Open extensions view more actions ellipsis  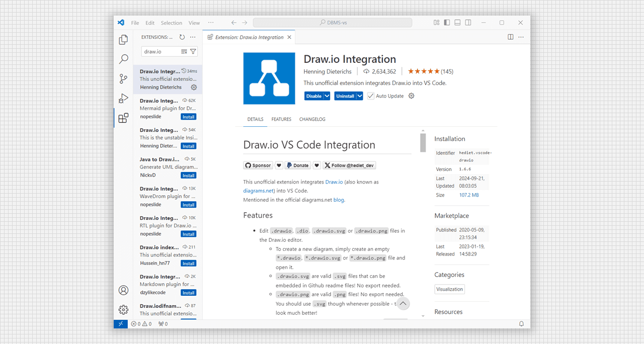tap(193, 37)
